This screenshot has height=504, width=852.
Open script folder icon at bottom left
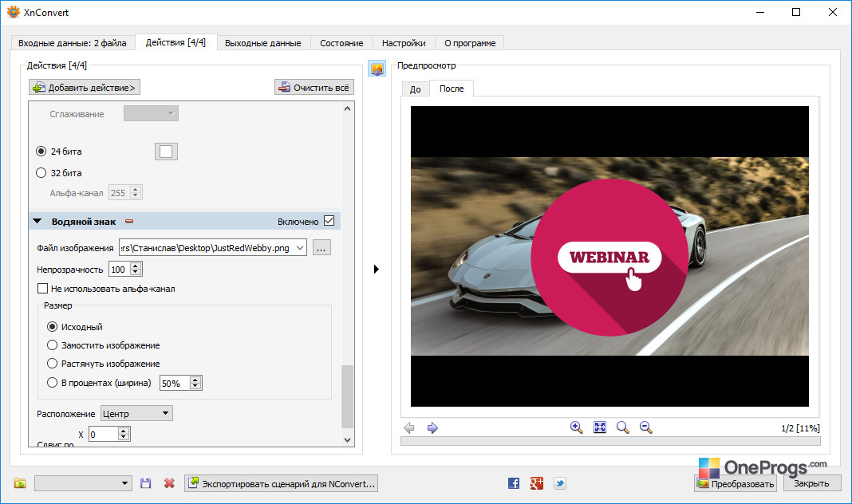click(x=20, y=482)
